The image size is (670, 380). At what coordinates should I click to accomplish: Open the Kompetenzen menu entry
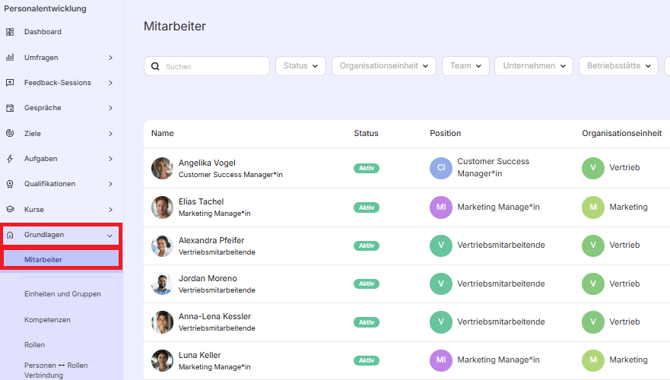pyautogui.click(x=47, y=320)
